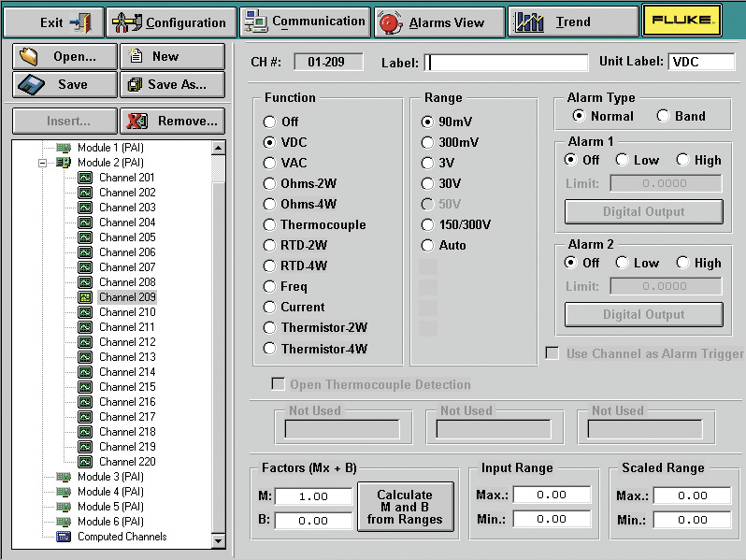The width and height of the screenshot is (746, 560).
Task: Click the Input Range Max field
Action: click(x=552, y=495)
